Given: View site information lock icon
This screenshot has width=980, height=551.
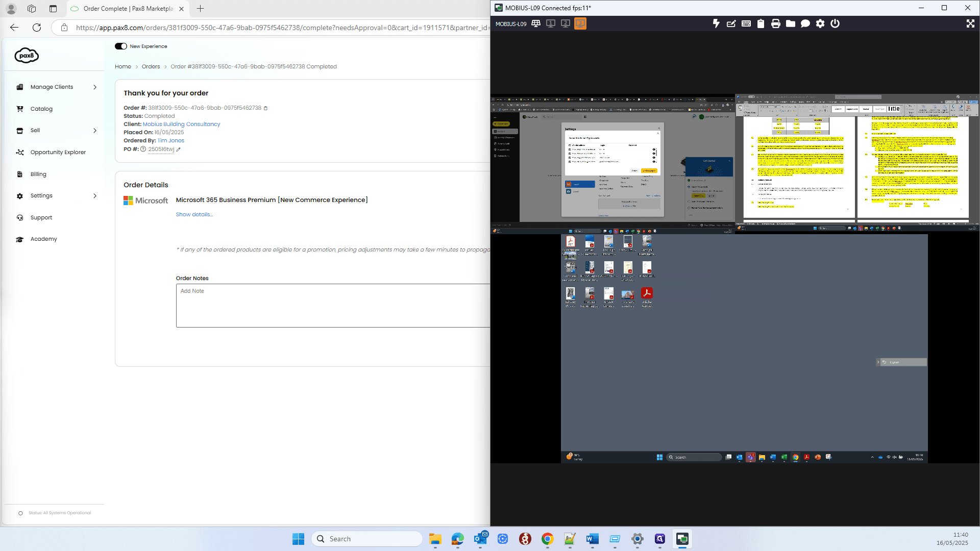Looking at the screenshot, I should click(x=64, y=28).
